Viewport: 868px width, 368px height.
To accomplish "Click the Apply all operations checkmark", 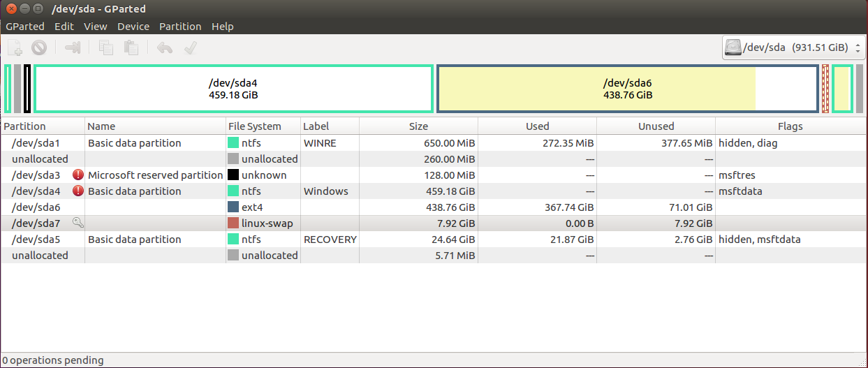I will 189,47.
